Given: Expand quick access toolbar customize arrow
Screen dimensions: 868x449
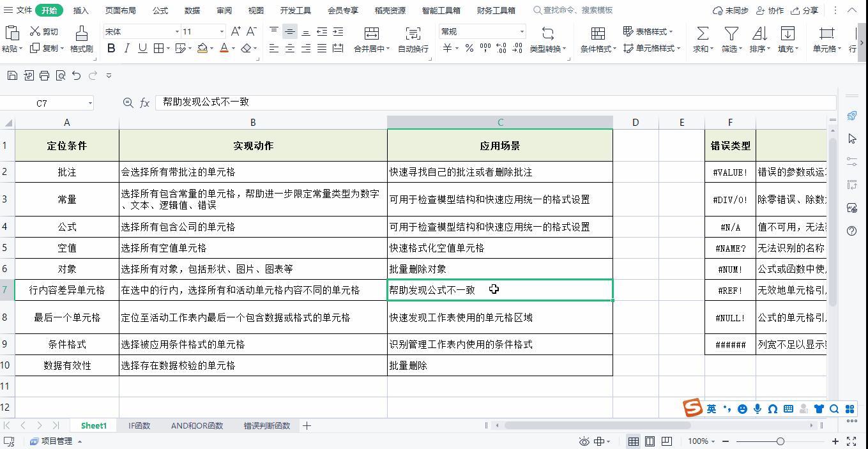Looking at the screenshot, I should click(109, 75).
